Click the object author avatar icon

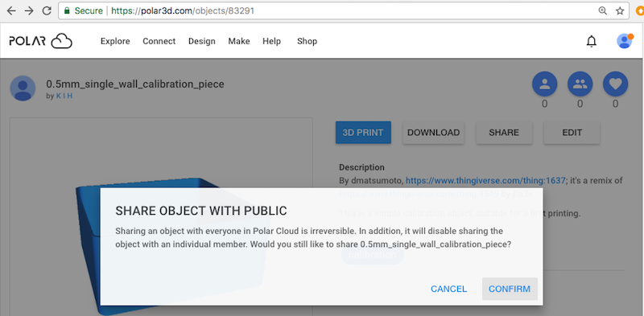[x=23, y=88]
